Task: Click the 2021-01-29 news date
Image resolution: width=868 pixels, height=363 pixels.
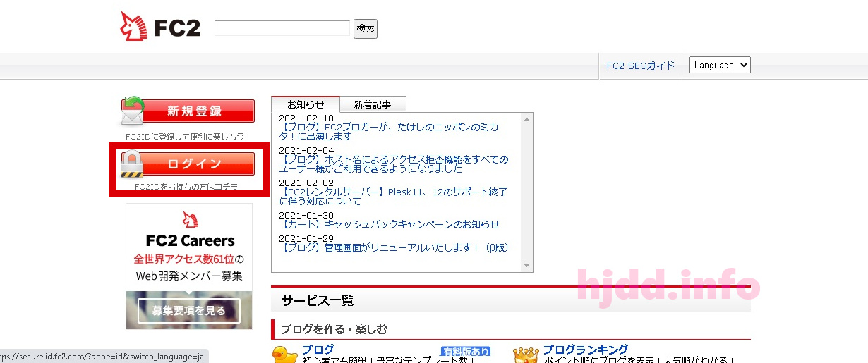Action: (306, 238)
